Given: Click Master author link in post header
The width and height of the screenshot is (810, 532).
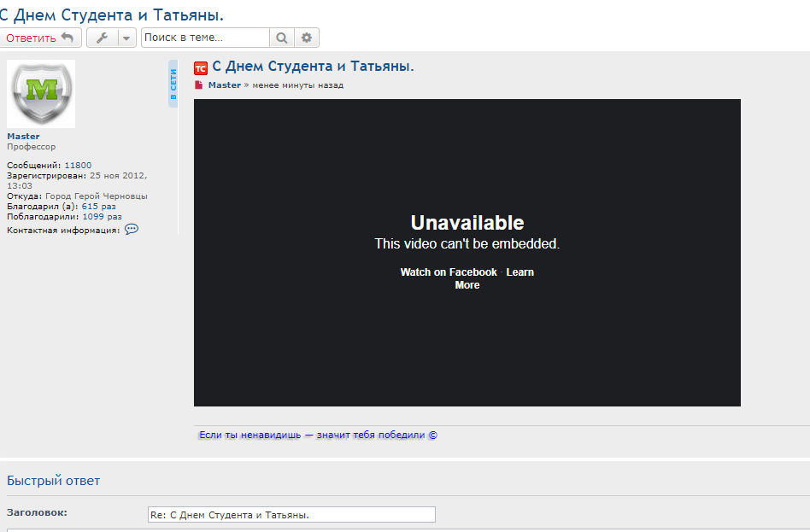Looking at the screenshot, I should coord(225,85).
